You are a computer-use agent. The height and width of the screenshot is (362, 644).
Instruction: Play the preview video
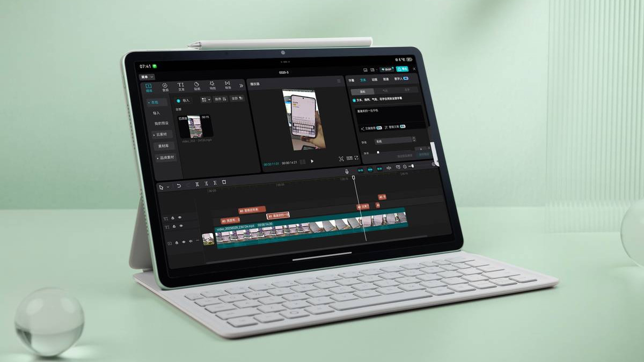[312, 161]
